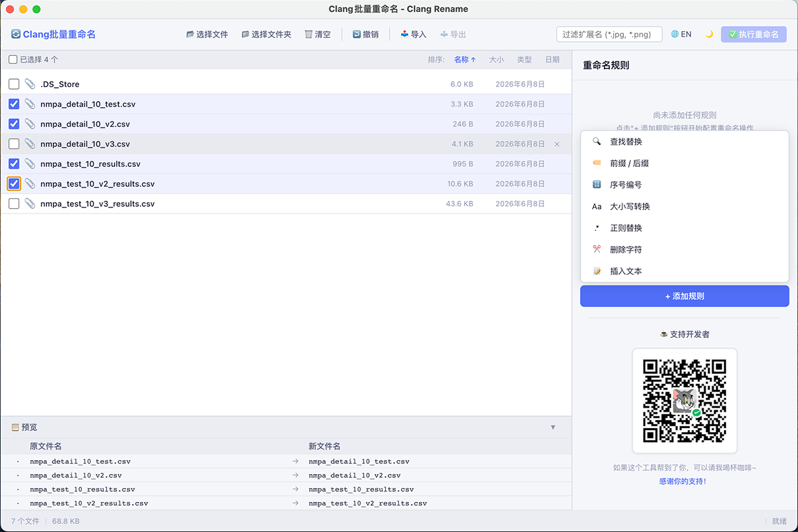Click the 68.8 KB status bar entry
798x532 pixels.
66,521
